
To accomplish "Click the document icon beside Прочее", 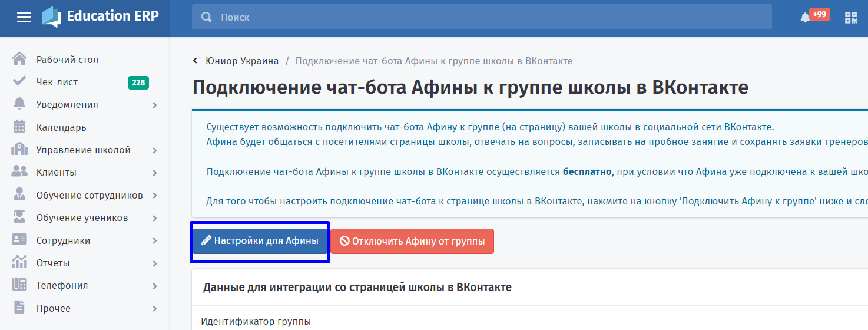I will tap(19, 308).
